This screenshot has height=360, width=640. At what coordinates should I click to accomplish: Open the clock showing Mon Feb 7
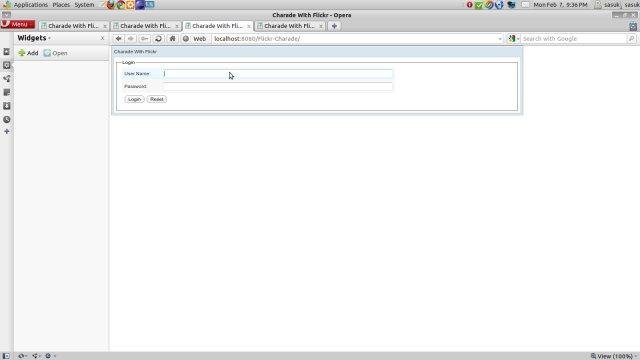point(560,5)
